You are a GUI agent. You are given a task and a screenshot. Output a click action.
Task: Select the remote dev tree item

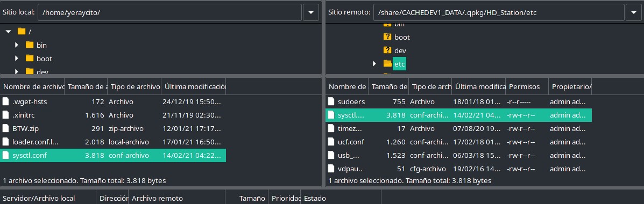[x=400, y=50]
